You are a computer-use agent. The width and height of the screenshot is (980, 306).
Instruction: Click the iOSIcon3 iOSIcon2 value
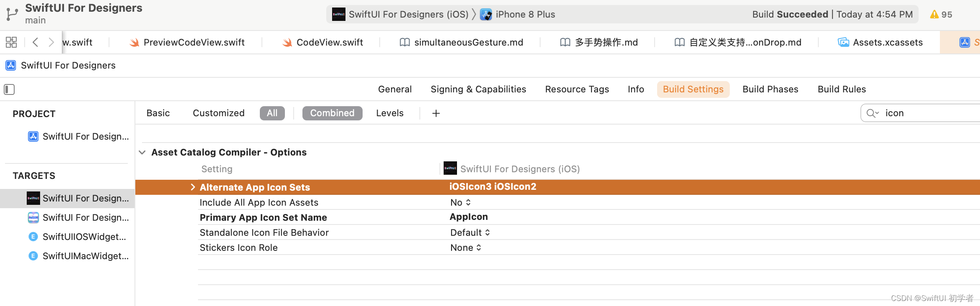493,187
